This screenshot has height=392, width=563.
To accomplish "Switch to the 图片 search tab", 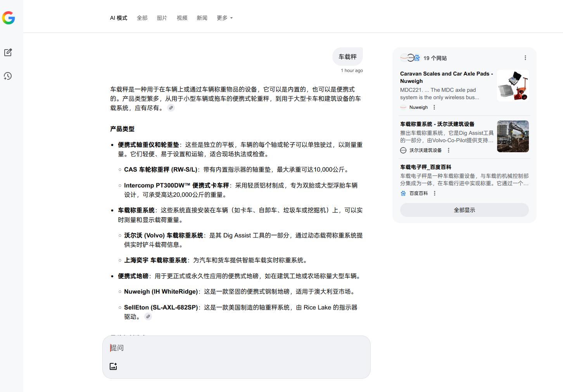I will [162, 18].
